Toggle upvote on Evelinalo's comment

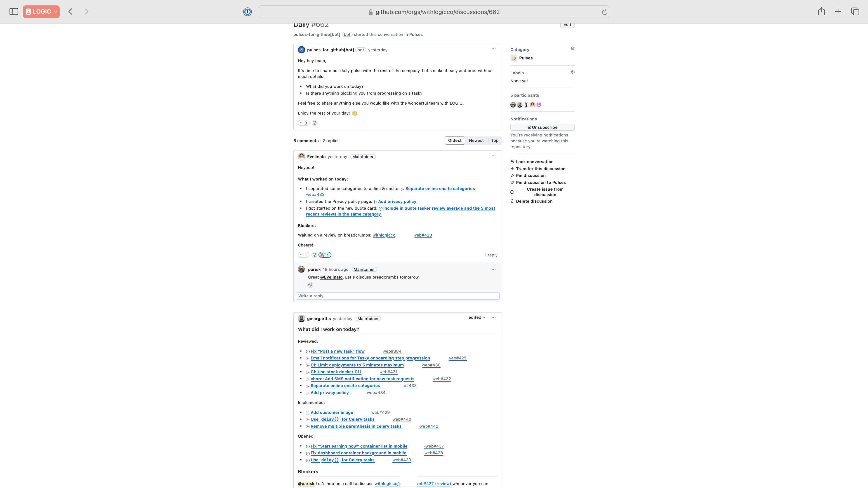coord(303,255)
